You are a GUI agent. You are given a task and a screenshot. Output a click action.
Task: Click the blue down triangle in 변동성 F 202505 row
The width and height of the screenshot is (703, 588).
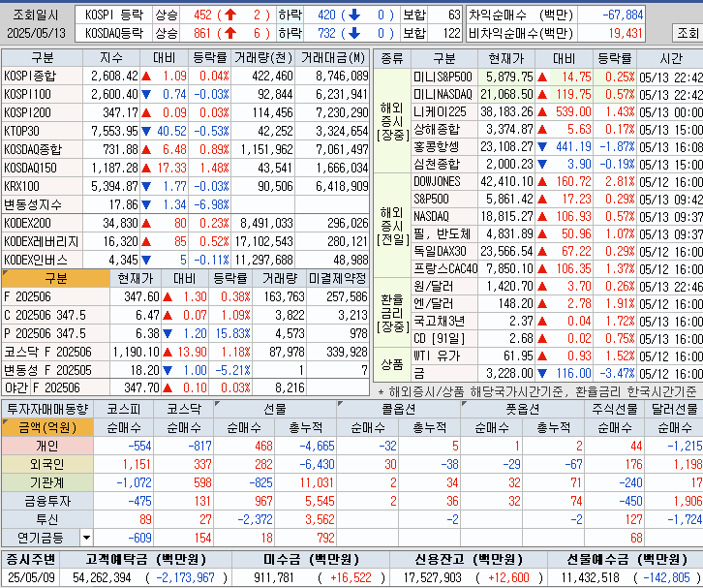click(x=168, y=370)
